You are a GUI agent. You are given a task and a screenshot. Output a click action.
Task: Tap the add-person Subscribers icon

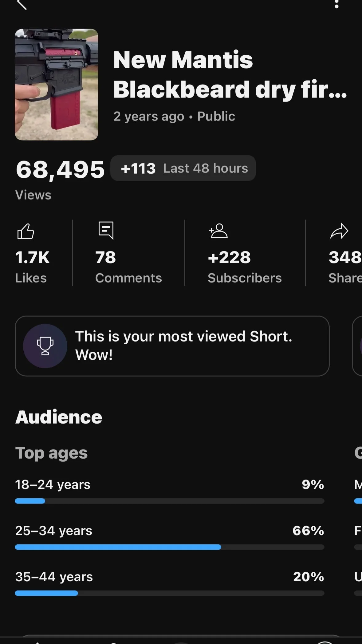pos(218,231)
